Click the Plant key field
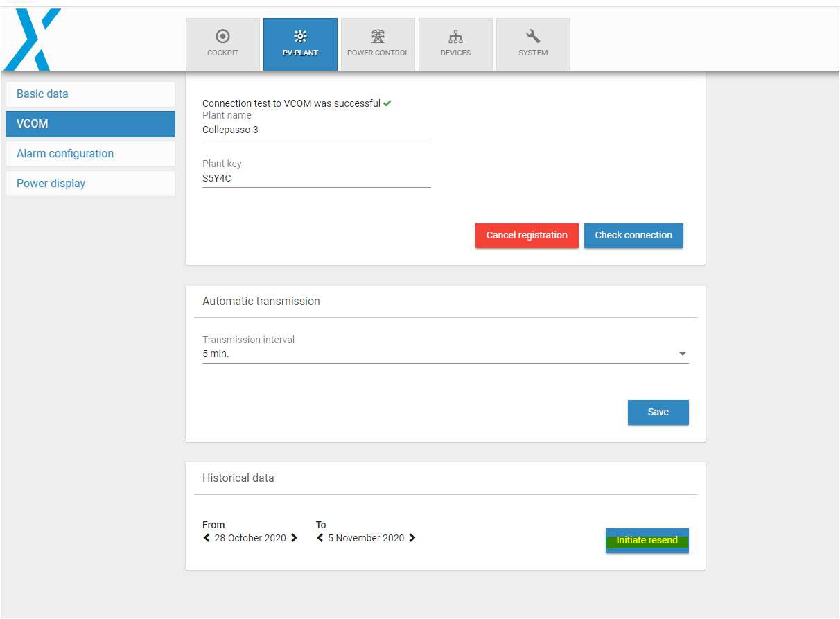The height and width of the screenshot is (619, 840). pyautogui.click(x=317, y=178)
